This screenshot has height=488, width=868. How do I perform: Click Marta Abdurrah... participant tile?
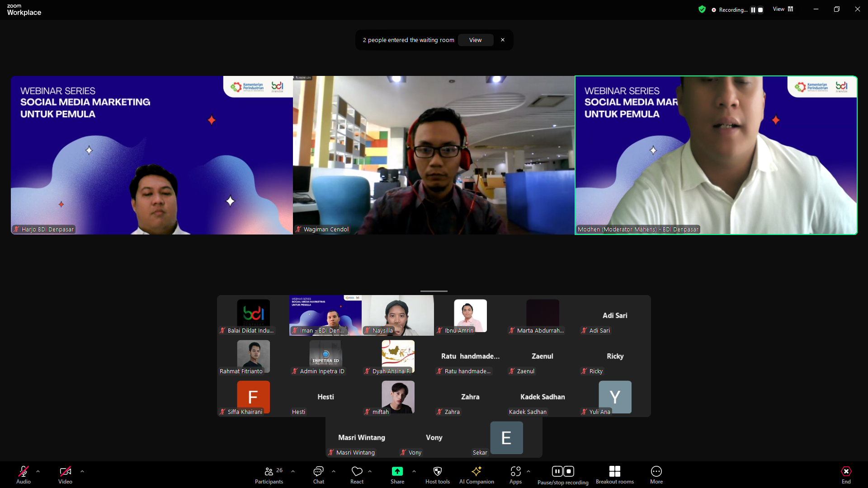(542, 315)
